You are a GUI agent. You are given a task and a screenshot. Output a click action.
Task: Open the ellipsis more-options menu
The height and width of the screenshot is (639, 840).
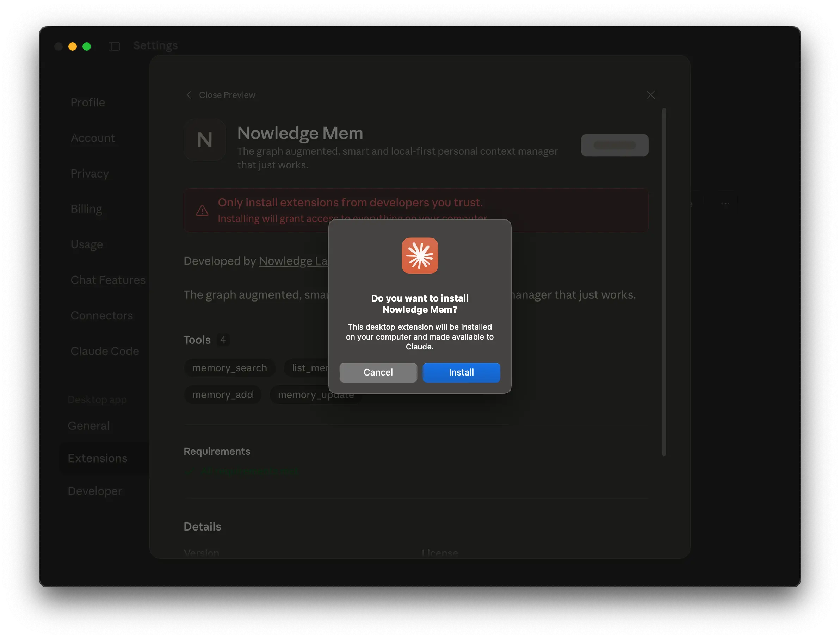point(725,204)
